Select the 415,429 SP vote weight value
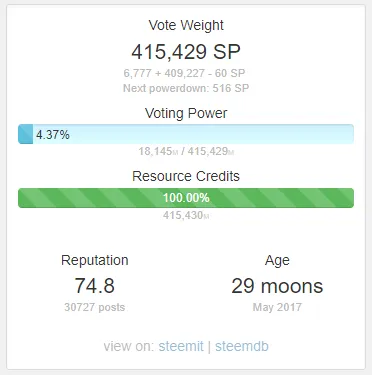Viewport: 372px width, 375px height. pos(186,52)
